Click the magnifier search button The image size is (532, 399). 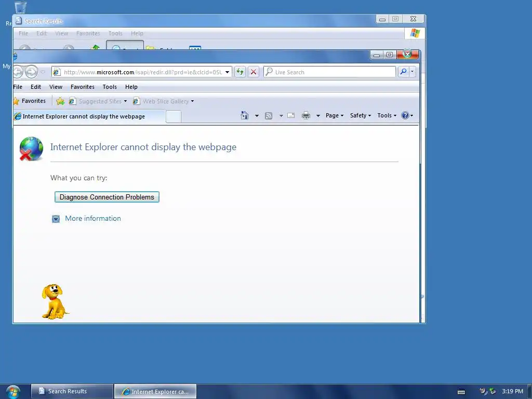[403, 72]
